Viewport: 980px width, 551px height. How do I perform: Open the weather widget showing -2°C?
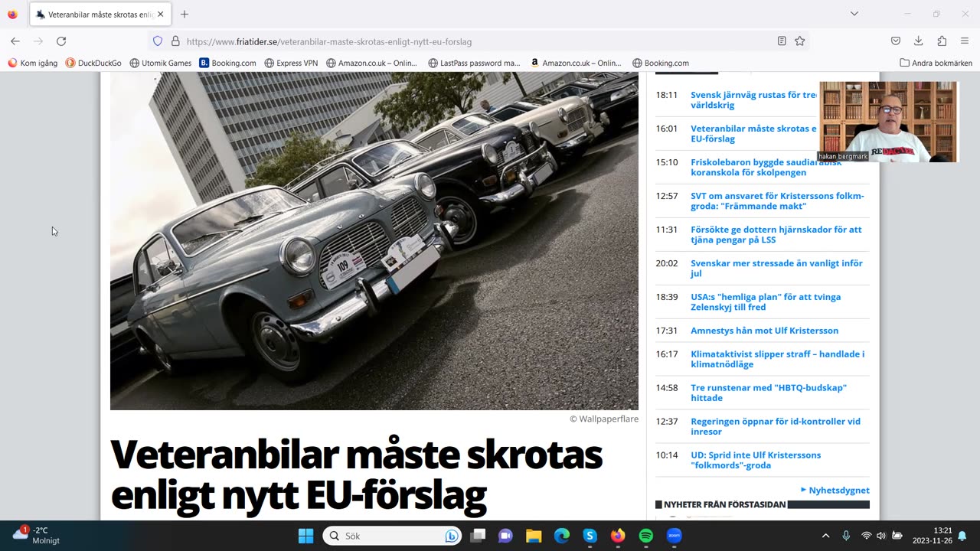35,535
